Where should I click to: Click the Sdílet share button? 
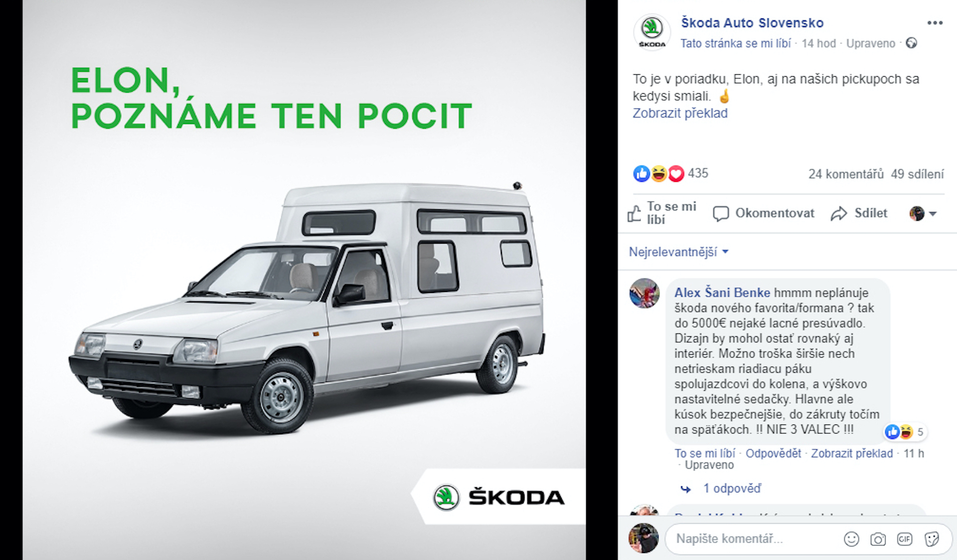pos(859,213)
